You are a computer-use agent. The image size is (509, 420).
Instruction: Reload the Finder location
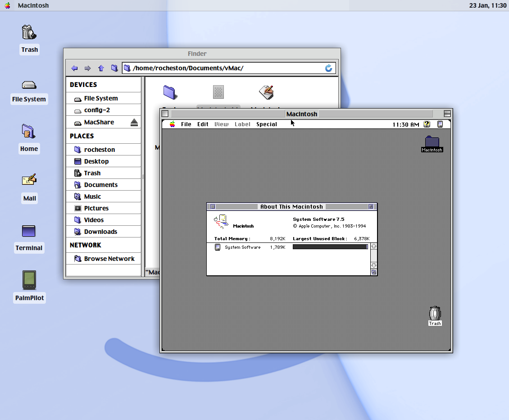[328, 68]
